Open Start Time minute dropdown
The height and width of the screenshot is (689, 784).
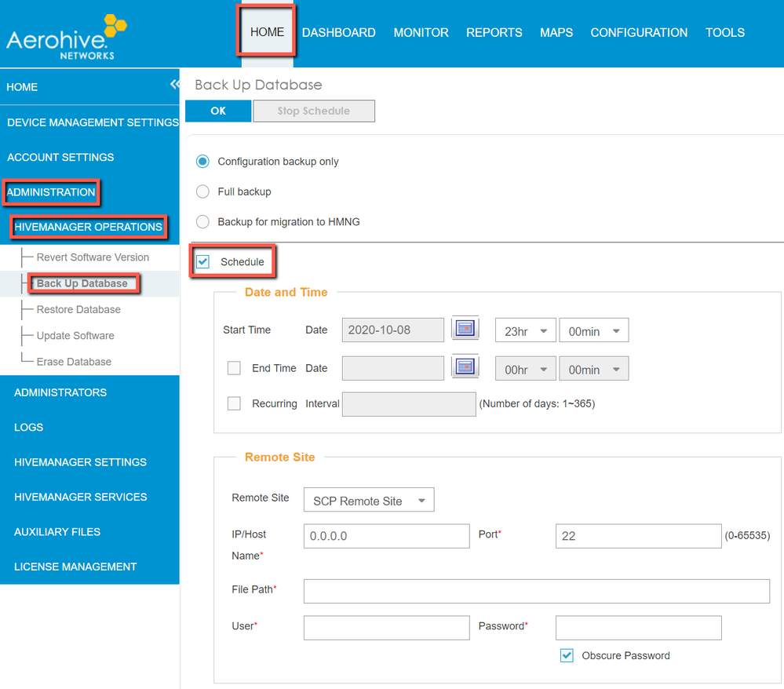(593, 330)
